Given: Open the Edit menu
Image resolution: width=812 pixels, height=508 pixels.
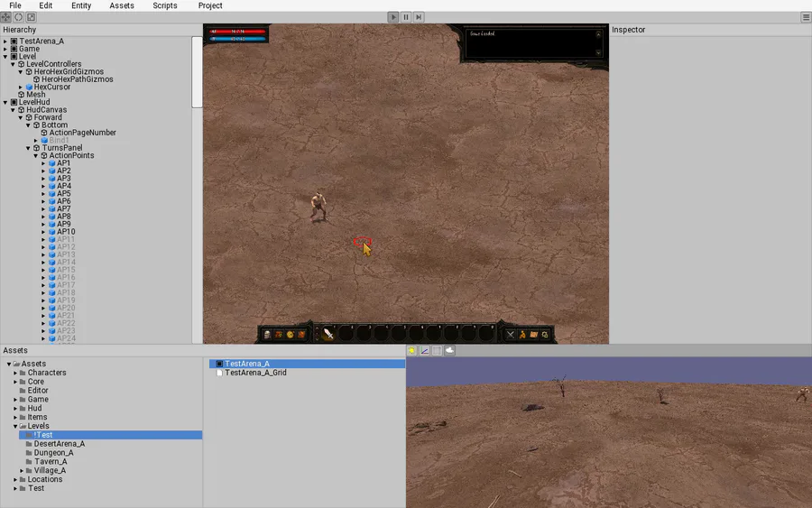Looking at the screenshot, I should tap(46, 5).
